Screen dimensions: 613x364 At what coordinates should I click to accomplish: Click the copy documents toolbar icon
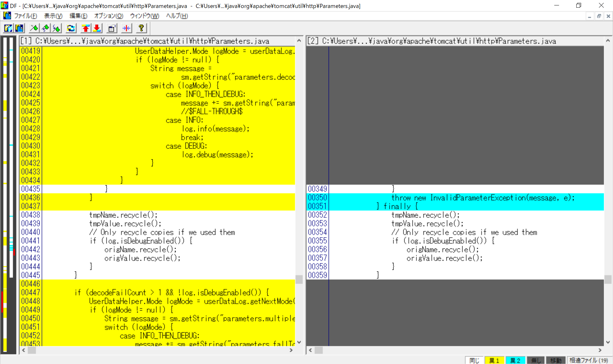[x=19, y=28]
